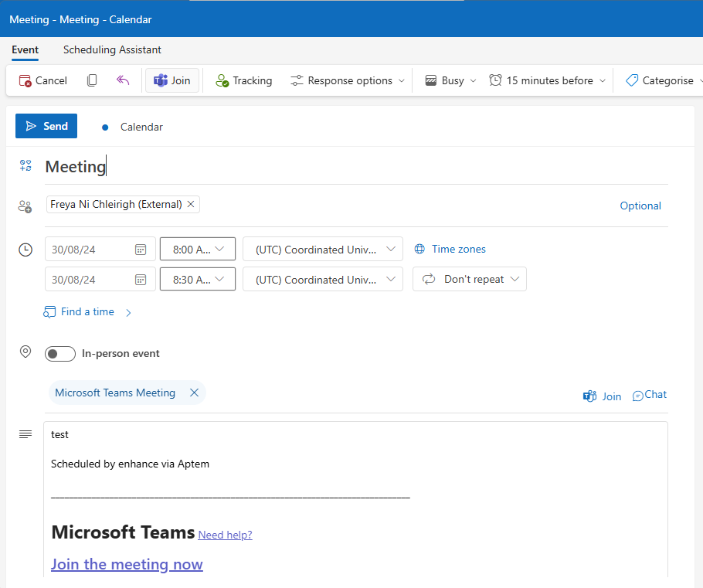Click the Cancel meeting icon
Screen dimensions: 703x588
[25, 80]
